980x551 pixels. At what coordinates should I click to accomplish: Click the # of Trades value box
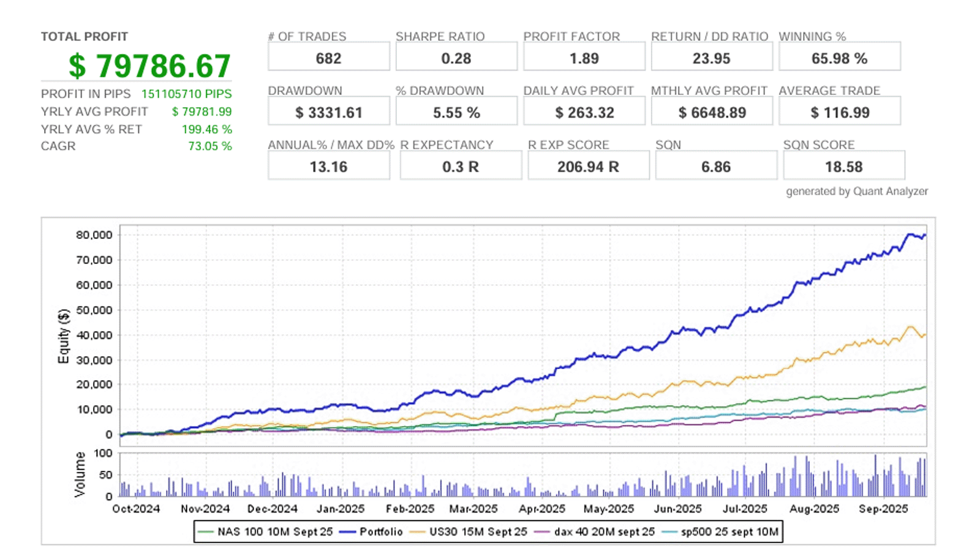point(329,58)
